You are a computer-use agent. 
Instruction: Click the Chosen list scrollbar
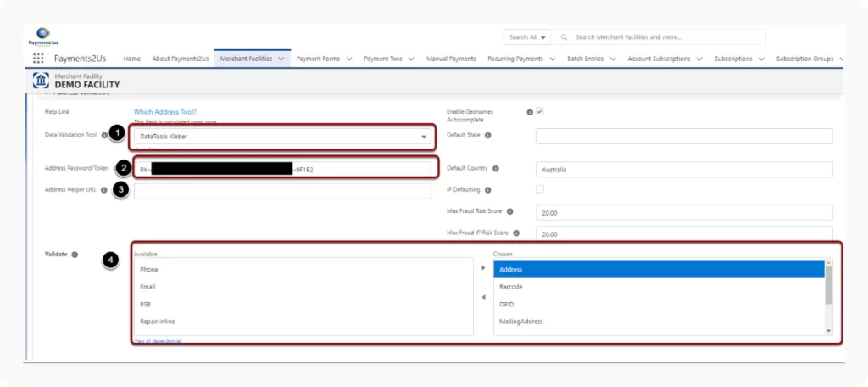(x=828, y=284)
